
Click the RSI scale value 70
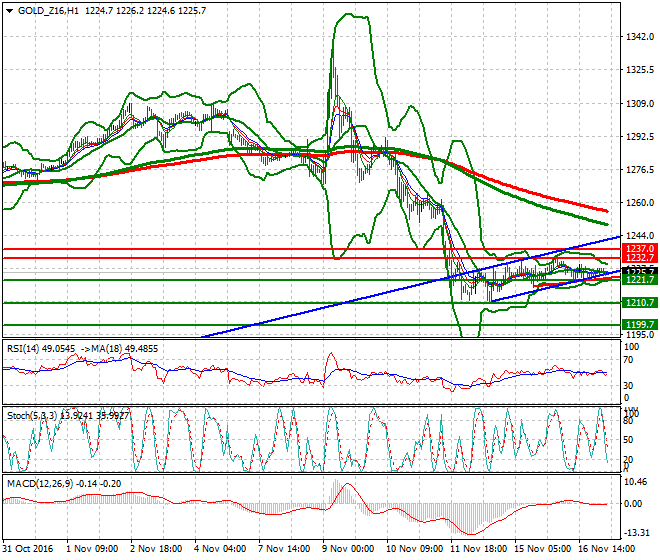[628, 360]
